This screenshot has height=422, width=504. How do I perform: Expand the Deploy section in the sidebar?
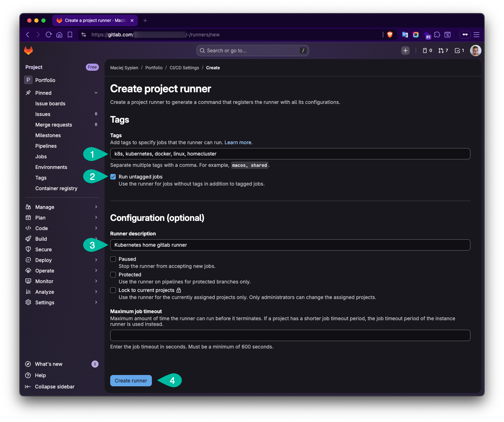(x=43, y=260)
